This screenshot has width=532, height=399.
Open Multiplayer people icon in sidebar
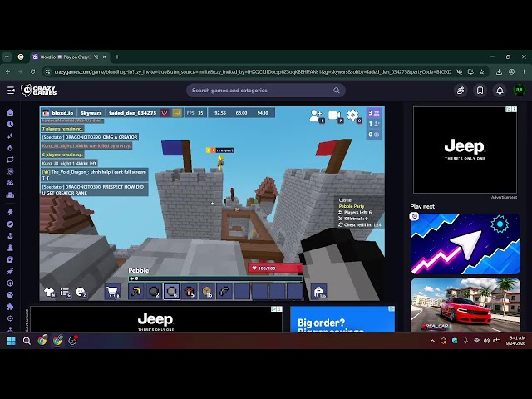click(10, 183)
